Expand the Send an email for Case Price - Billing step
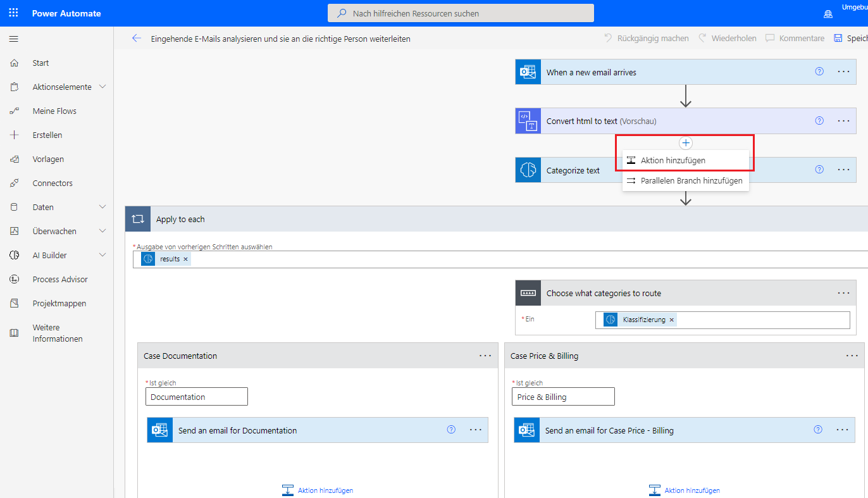 click(685, 430)
